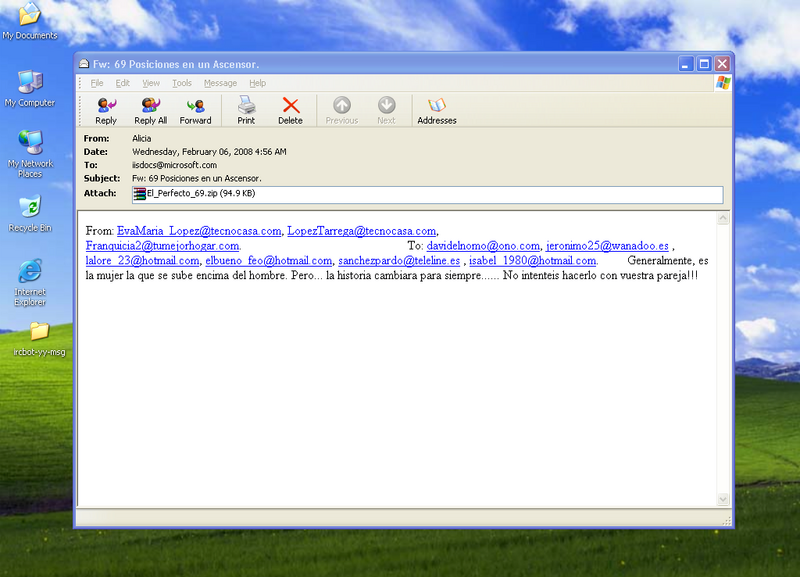Select the El_Perfecto_69.zip attachment icon
Image resolution: width=800 pixels, height=577 pixels.
(x=139, y=194)
